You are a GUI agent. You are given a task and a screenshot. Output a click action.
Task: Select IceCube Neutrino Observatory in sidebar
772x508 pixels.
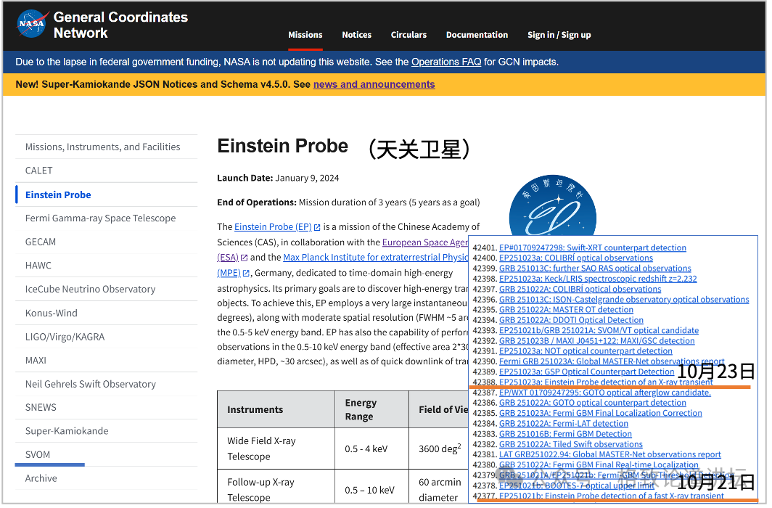[107, 290]
